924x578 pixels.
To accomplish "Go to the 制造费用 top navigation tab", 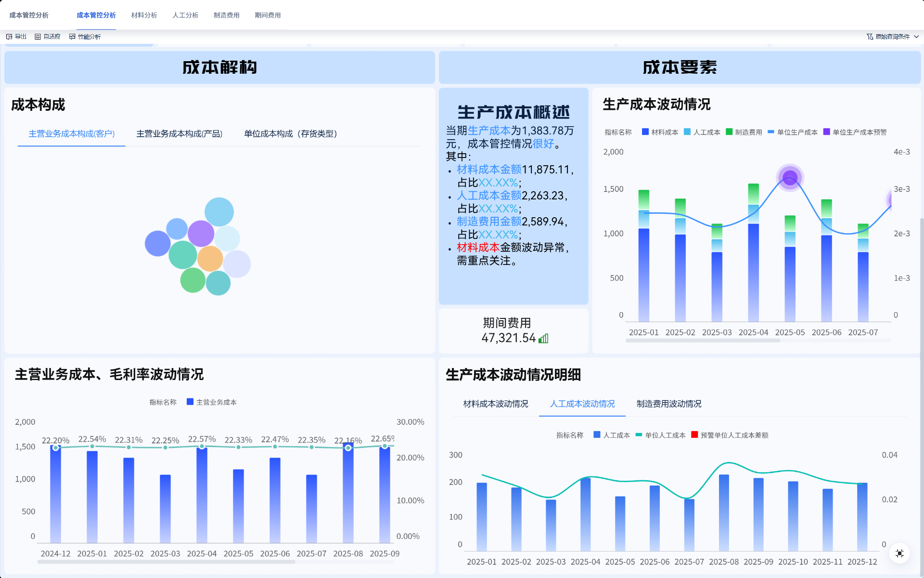I will click(x=226, y=15).
